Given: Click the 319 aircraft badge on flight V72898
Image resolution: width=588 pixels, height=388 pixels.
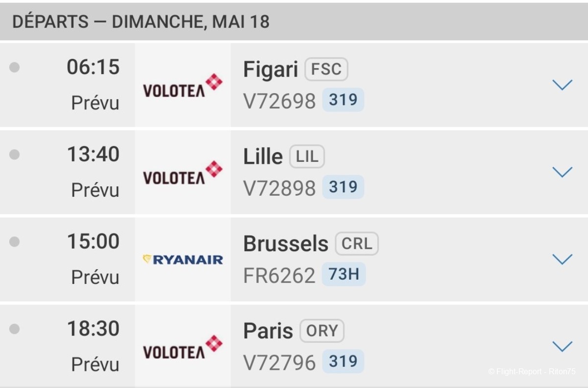Looking at the screenshot, I should coord(343,187).
